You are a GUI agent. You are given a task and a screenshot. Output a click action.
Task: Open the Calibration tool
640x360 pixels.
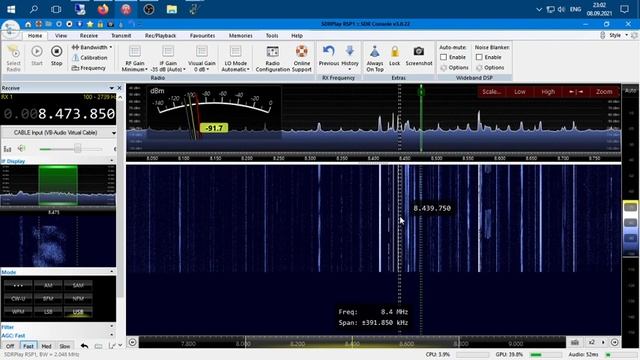90,58
